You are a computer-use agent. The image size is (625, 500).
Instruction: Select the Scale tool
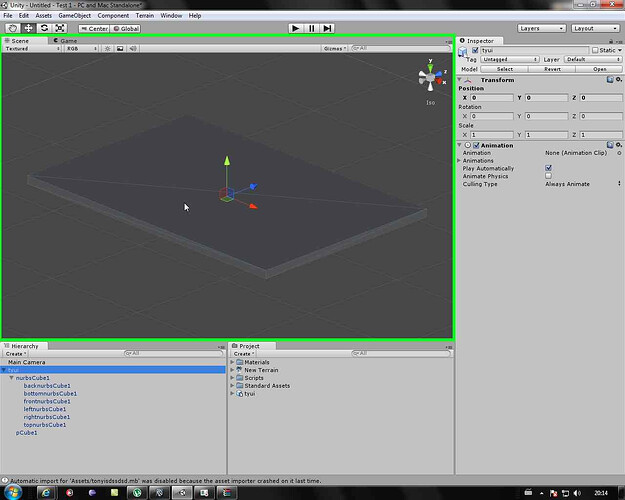point(60,28)
